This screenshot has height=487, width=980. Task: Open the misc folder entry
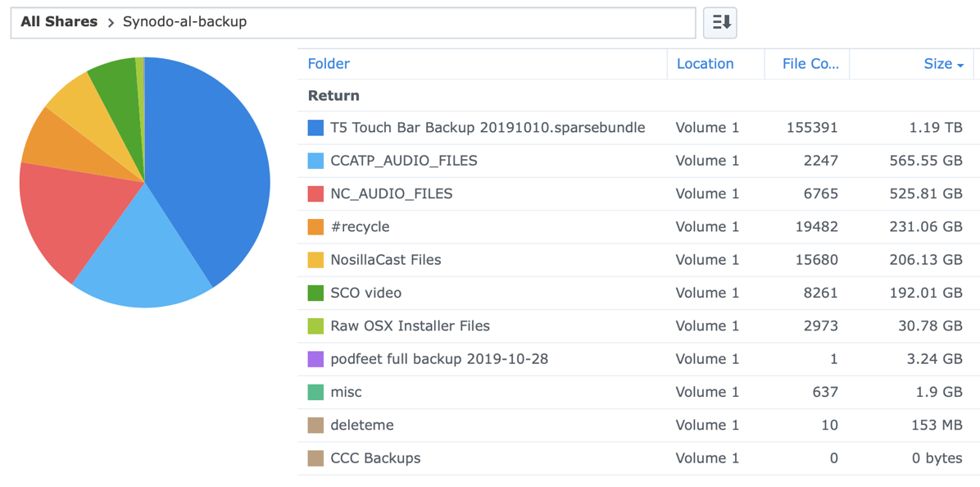click(x=346, y=392)
